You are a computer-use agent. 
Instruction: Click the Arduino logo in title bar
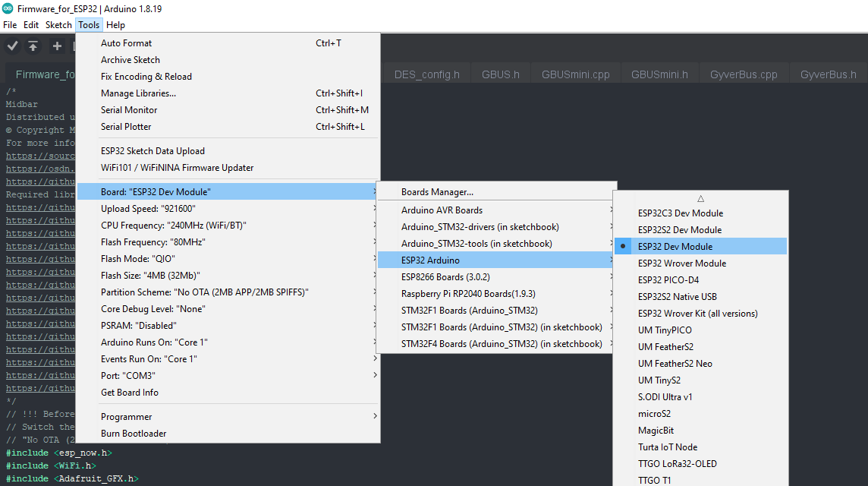point(8,8)
